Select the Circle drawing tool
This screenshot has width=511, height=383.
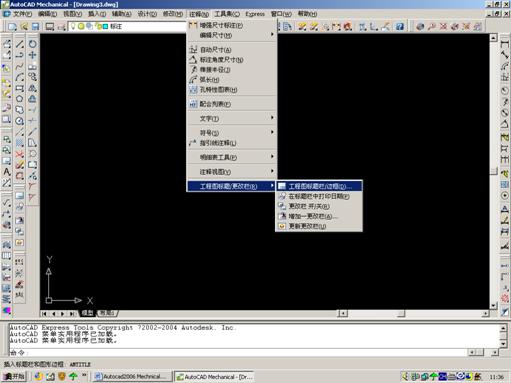20,121
